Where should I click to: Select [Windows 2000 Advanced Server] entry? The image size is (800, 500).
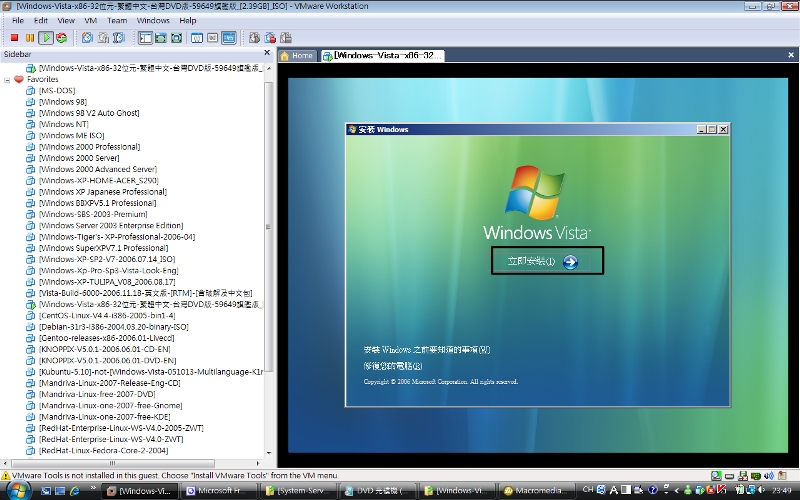click(98, 169)
